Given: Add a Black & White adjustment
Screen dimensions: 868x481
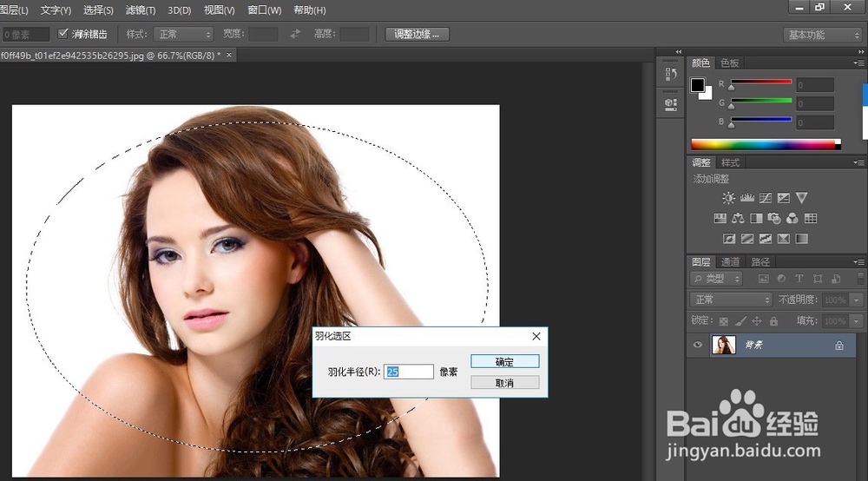Looking at the screenshot, I should tap(756, 218).
